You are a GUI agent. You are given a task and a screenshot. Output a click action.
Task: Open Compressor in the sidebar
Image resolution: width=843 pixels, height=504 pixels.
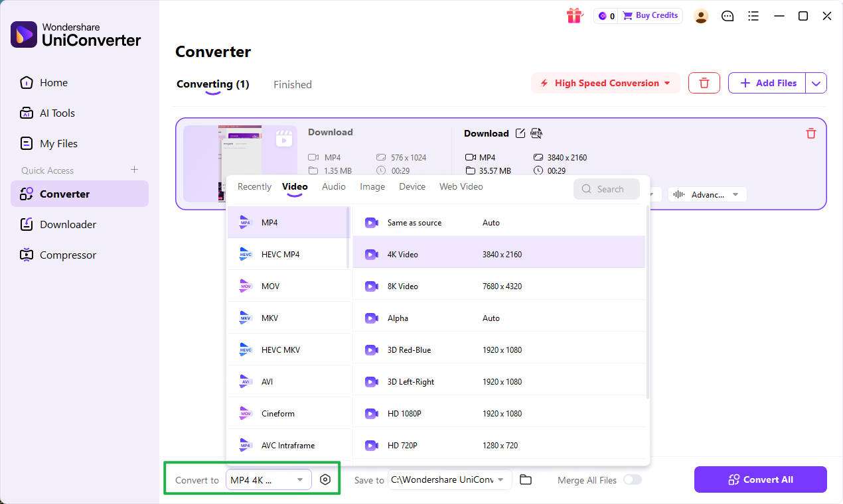[x=80, y=255]
